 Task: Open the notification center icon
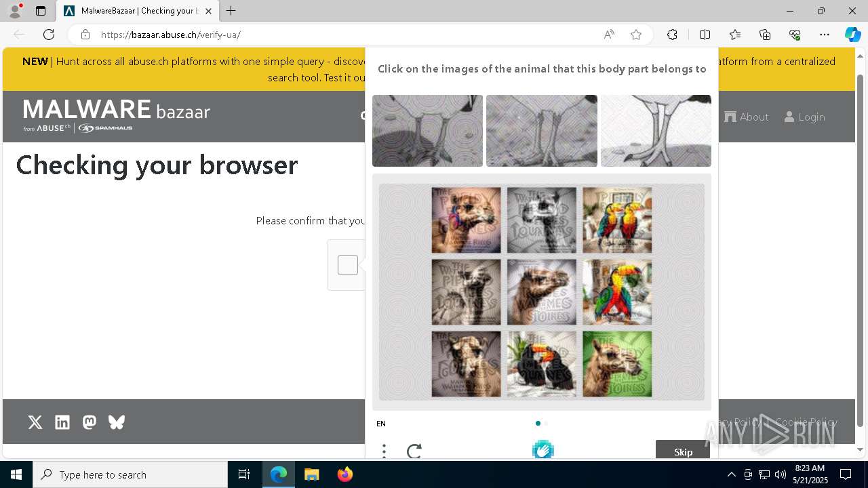(846, 474)
